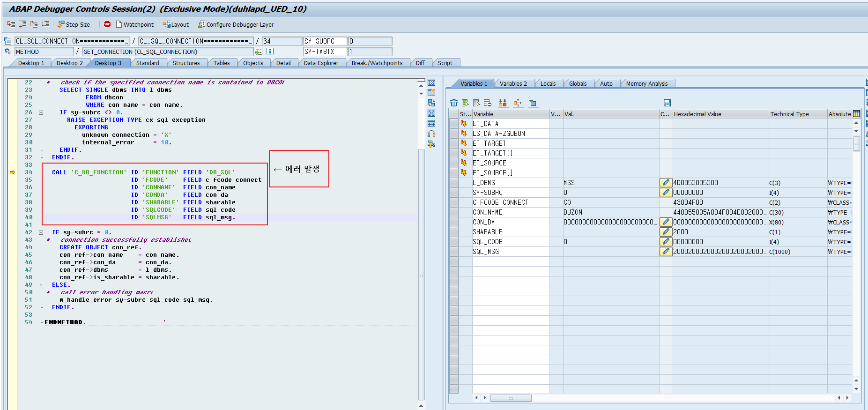868x410 pixels.
Task: Click the Variable column header
Action: point(511,114)
